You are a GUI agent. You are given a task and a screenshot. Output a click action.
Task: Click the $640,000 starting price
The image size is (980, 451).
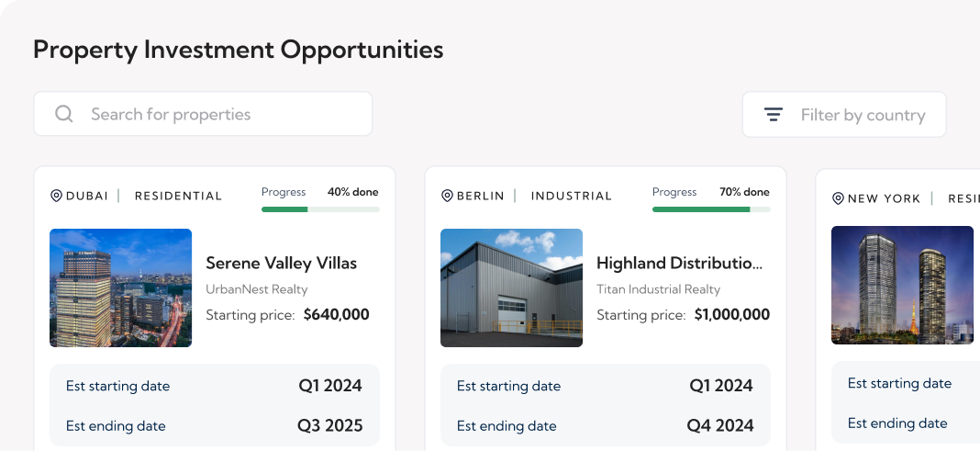tap(336, 315)
